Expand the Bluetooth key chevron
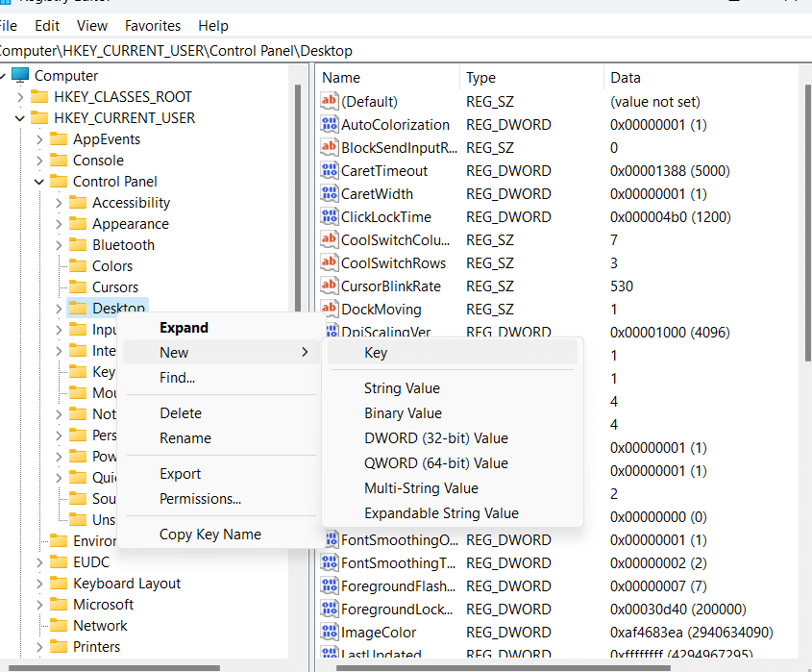Image resolution: width=812 pixels, height=672 pixels. click(x=59, y=245)
